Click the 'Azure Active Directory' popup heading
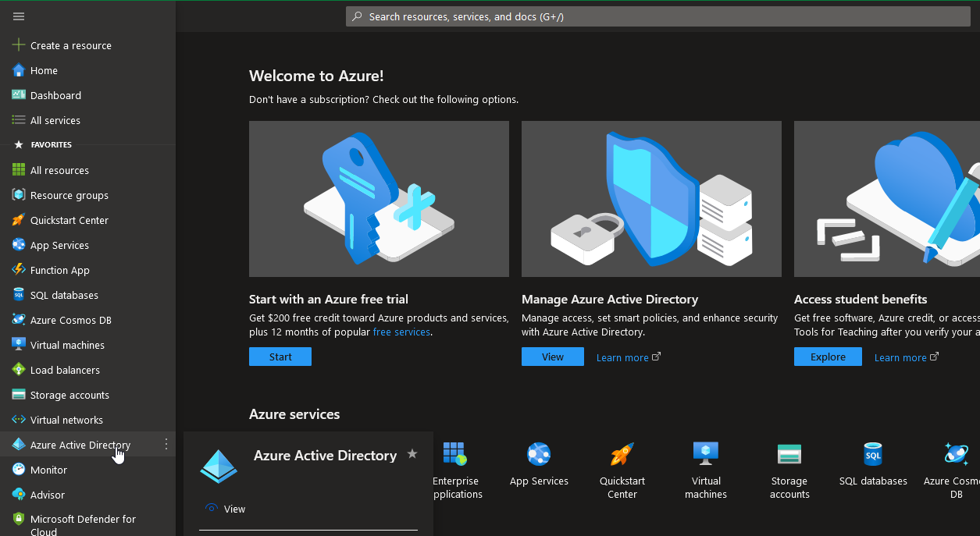This screenshot has width=980, height=536. point(325,456)
